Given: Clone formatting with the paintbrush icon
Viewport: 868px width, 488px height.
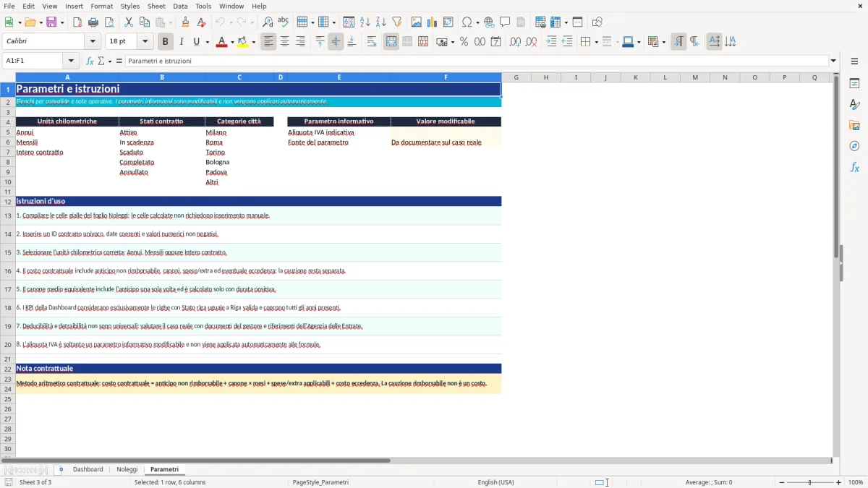Looking at the screenshot, I should 186,22.
